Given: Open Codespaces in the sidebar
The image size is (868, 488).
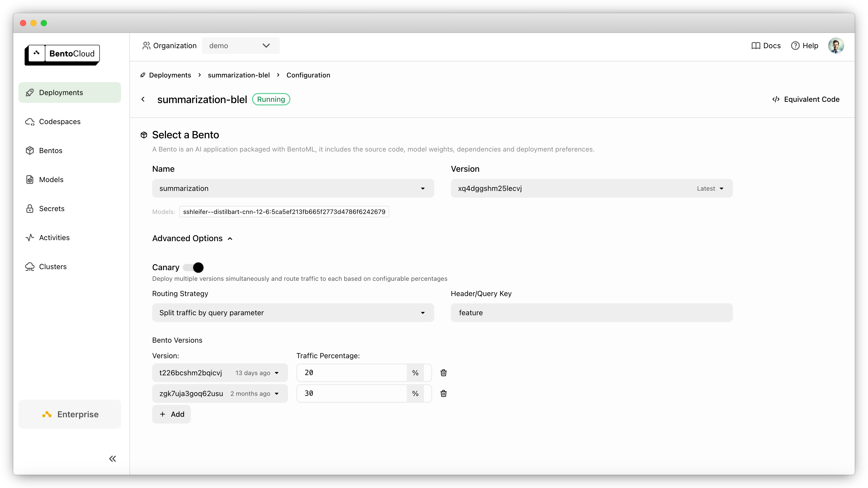Looking at the screenshot, I should point(70,121).
